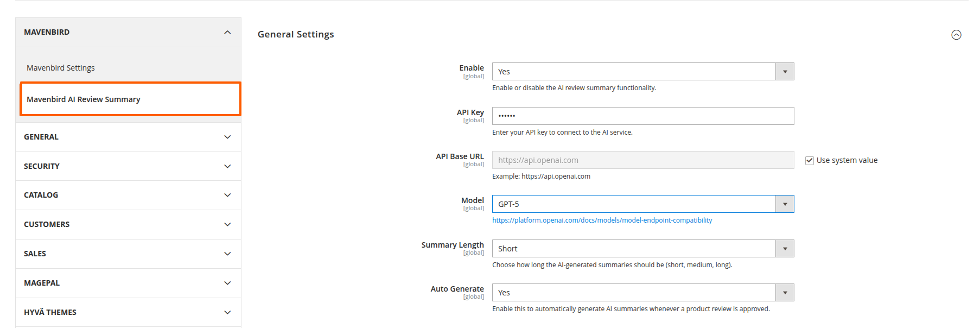Open Mavenbird Settings menu item
The width and height of the screenshot is (980, 328).
click(x=61, y=68)
